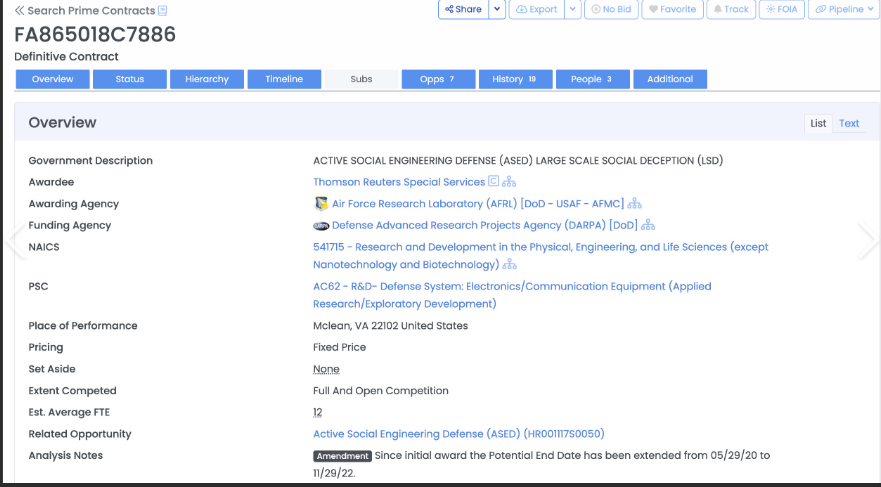Image resolution: width=881 pixels, height=487 pixels.
Task: Open the Thomson Reuters Special Services link
Action: click(x=398, y=182)
